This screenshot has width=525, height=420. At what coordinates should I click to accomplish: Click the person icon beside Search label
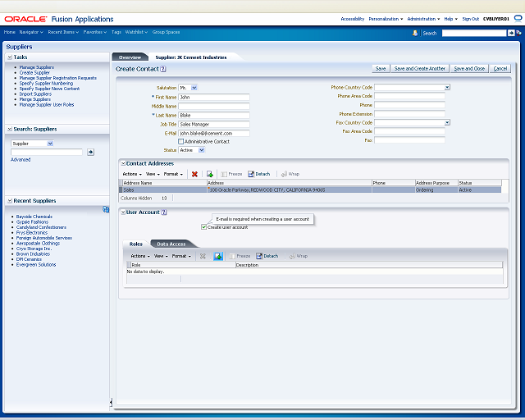click(415, 33)
